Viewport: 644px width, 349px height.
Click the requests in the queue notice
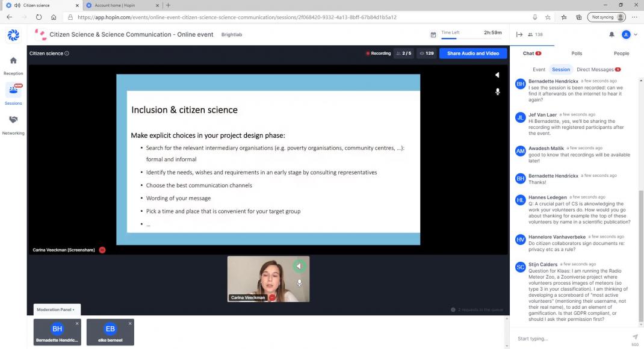(477, 309)
